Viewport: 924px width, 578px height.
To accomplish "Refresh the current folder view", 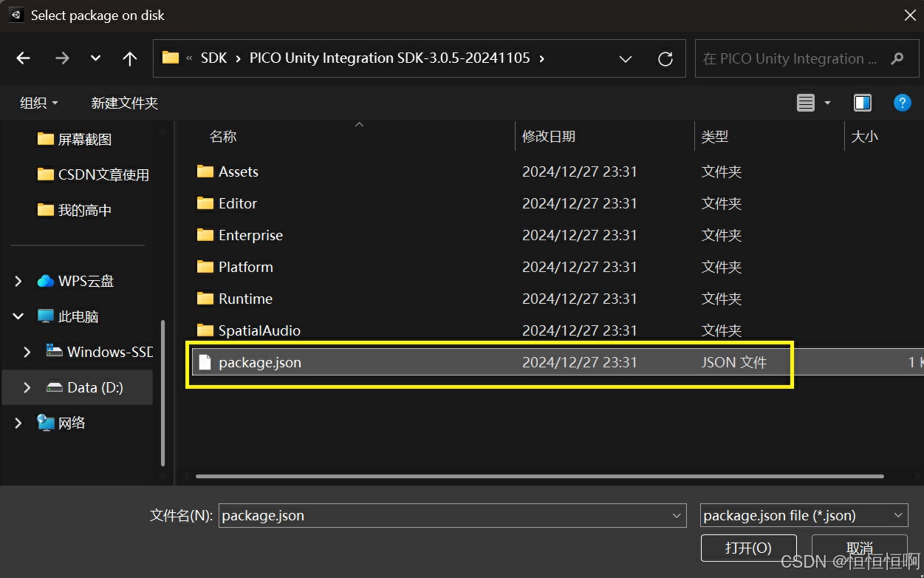I will [665, 58].
